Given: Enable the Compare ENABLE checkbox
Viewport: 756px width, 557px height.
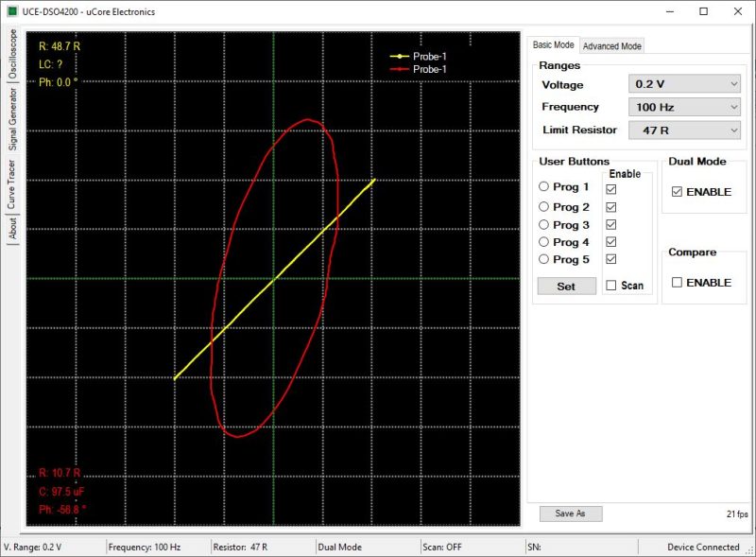Looking at the screenshot, I should pos(675,281).
